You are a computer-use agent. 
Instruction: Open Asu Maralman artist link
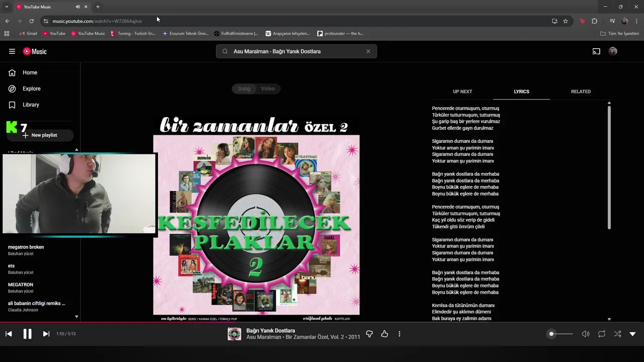pos(264,337)
